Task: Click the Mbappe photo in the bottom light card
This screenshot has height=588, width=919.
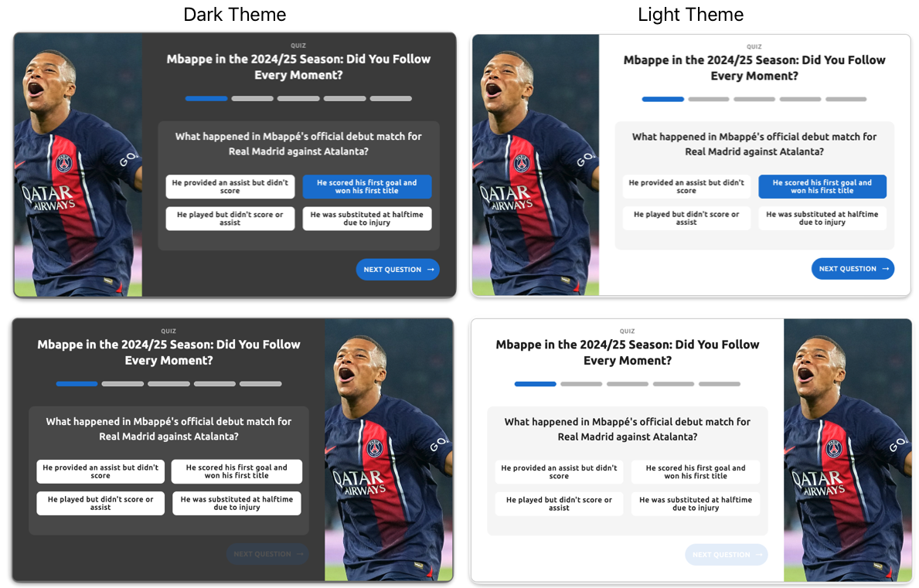Action: (x=847, y=450)
